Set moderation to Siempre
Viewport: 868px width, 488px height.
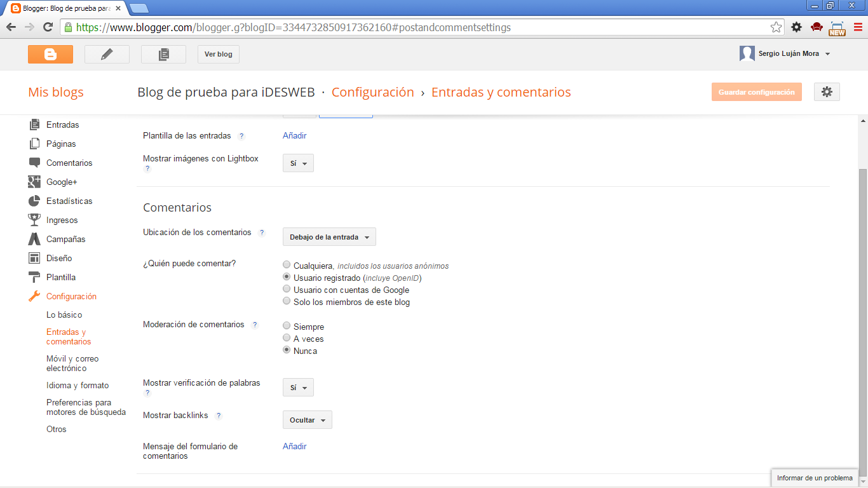pos(287,326)
